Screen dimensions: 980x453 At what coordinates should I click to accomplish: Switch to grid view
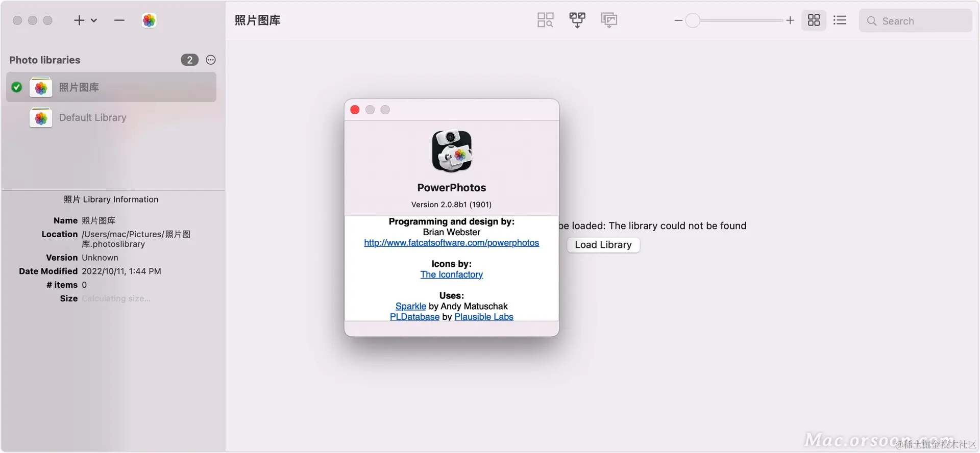[814, 20]
